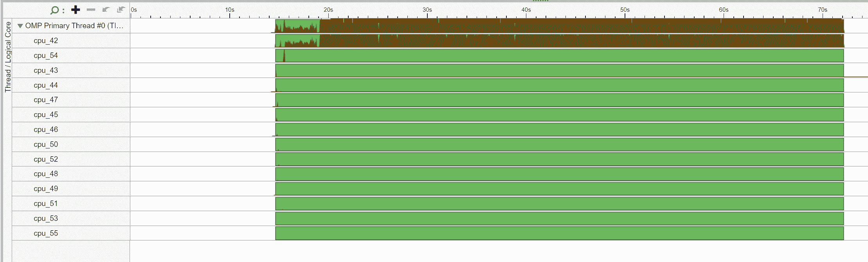Select the cpu_51 row label

[46, 204]
